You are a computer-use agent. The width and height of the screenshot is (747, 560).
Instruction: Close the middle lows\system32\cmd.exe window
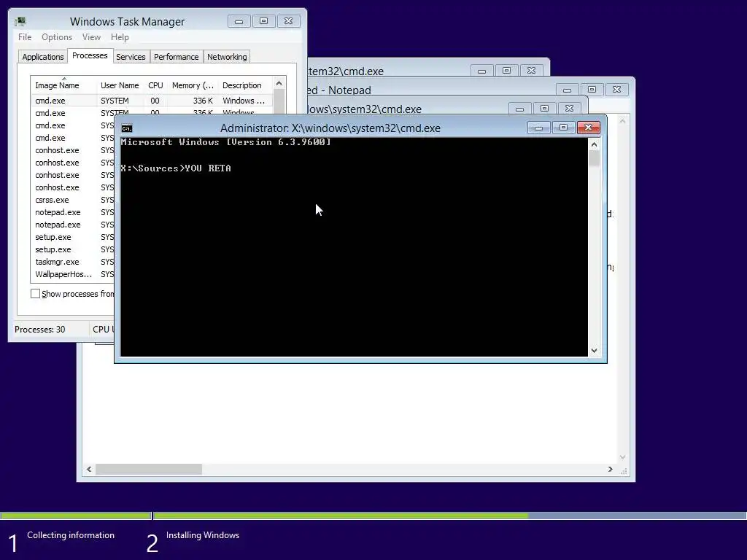coord(569,109)
